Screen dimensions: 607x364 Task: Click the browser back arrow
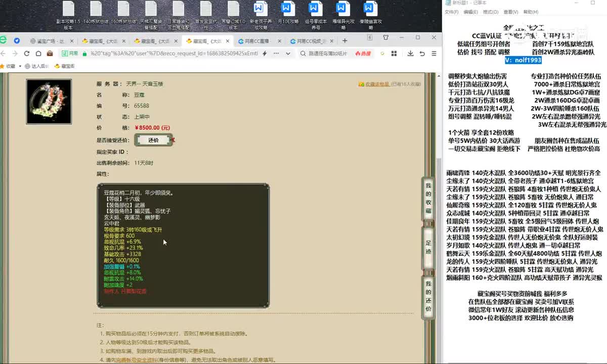(x=4, y=54)
